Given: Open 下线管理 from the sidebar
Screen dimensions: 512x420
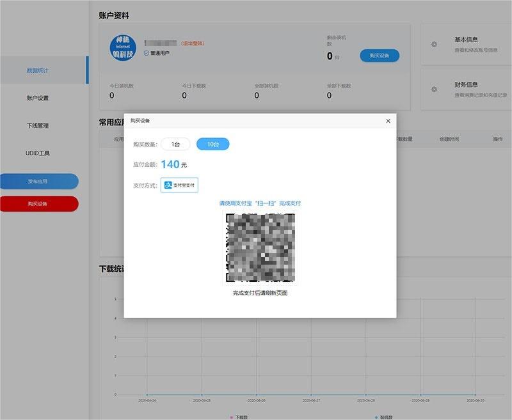Looking at the screenshot, I should tap(38, 125).
